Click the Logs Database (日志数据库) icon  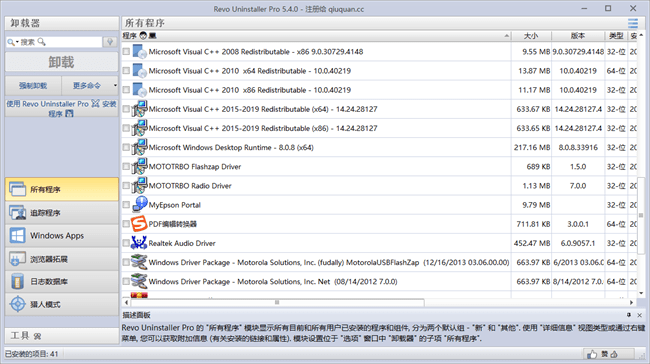tap(17, 281)
